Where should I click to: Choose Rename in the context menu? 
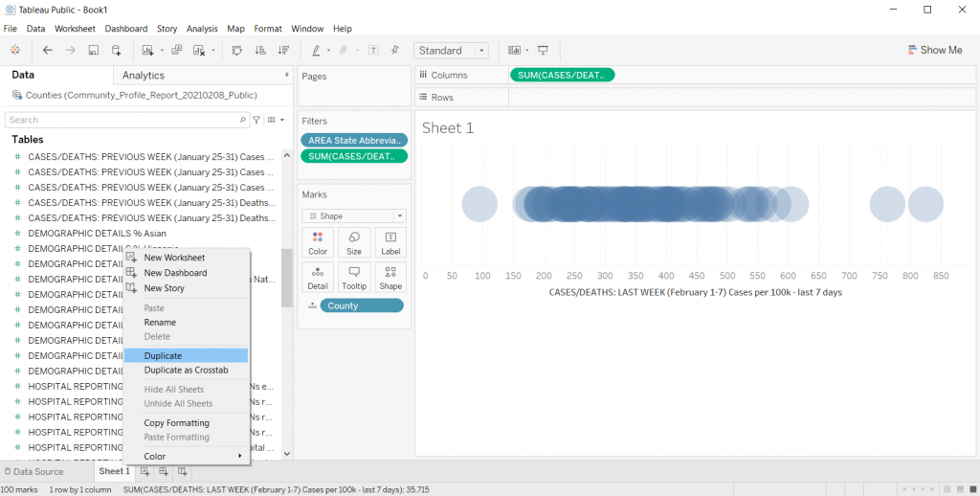point(187,323)
